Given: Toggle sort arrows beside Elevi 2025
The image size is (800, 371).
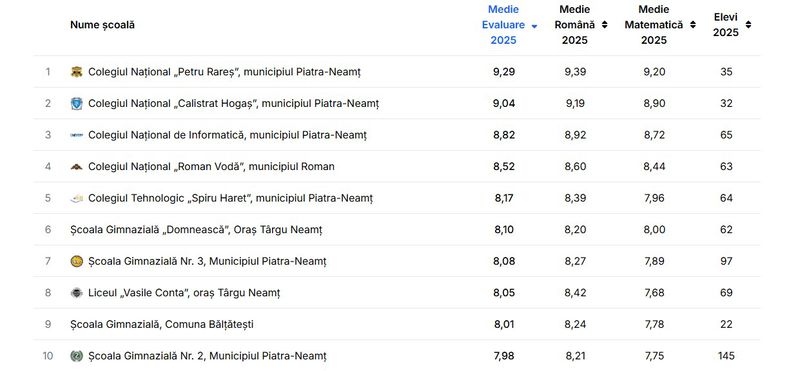Looking at the screenshot, I should click(748, 24).
